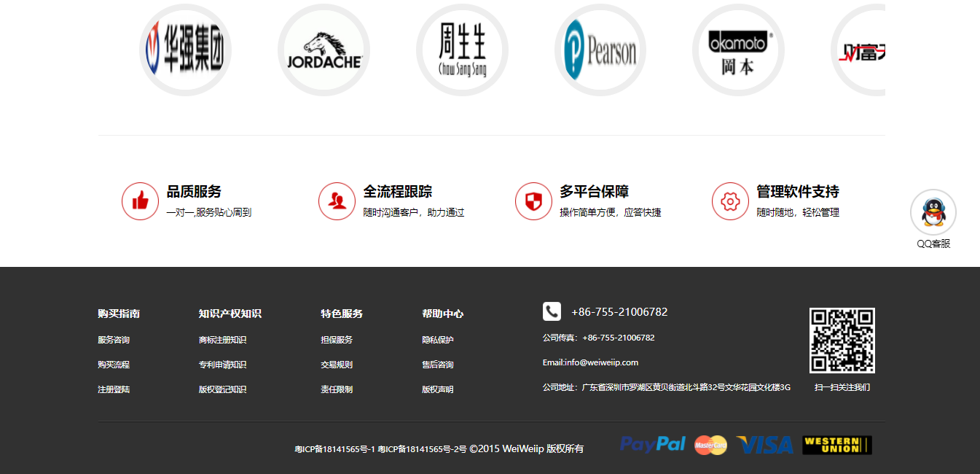Click the QR code image
Viewport: 980px width, 474px height.
tap(842, 341)
